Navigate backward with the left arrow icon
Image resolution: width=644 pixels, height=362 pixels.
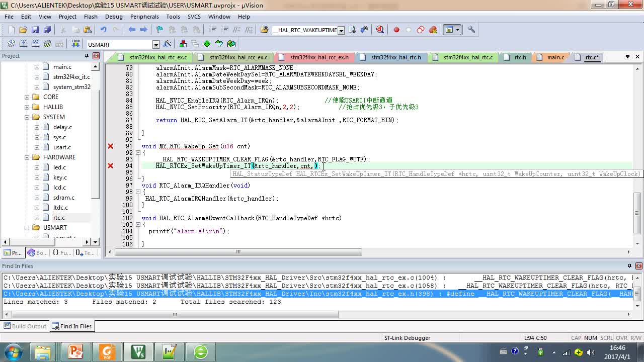point(132,30)
